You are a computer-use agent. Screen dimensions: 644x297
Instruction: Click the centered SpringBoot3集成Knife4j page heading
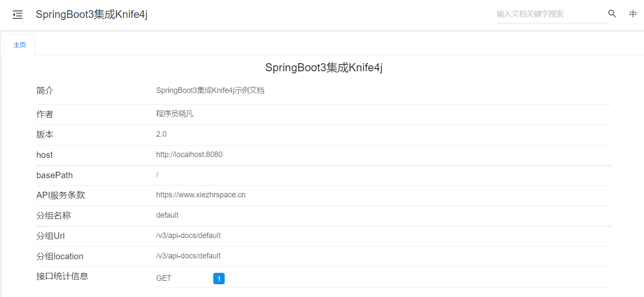(324, 68)
